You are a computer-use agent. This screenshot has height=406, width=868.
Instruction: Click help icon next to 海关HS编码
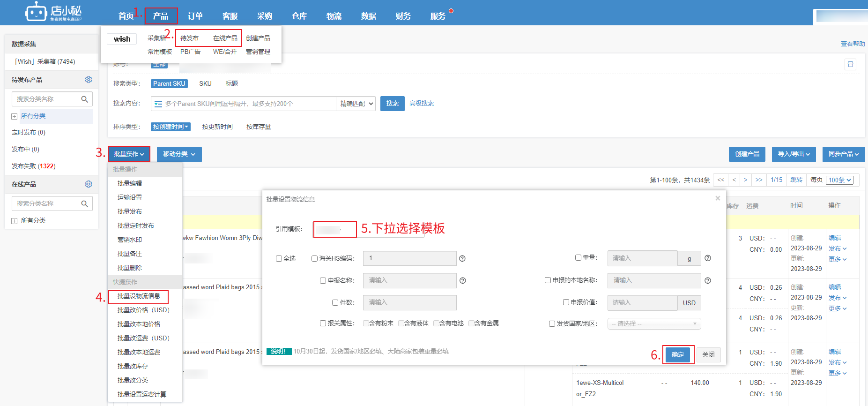click(x=462, y=258)
